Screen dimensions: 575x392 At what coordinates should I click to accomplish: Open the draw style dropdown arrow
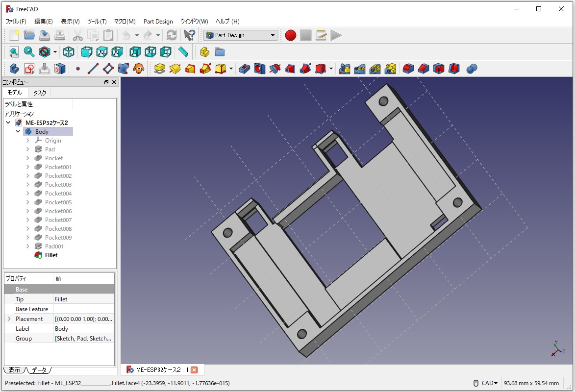click(x=55, y=52)
